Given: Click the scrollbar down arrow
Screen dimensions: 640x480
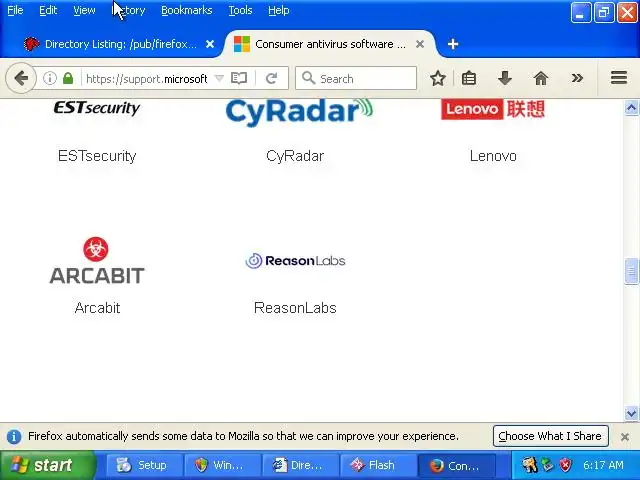Looking at the screenshot, I should coord(631,413).
